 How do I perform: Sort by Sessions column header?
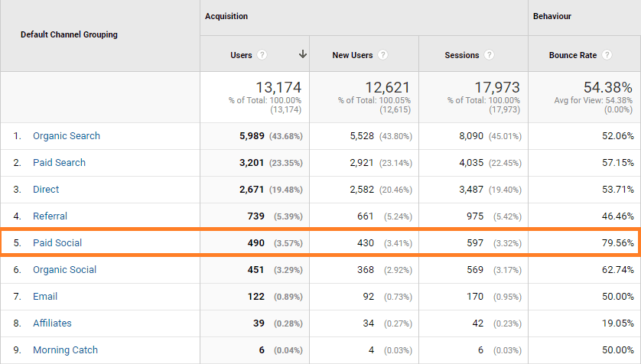click(x=461, y=55)
